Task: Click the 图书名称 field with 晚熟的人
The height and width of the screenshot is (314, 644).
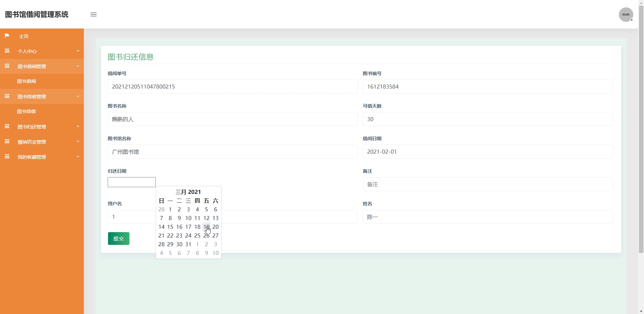Action: (x=232, y=119)
